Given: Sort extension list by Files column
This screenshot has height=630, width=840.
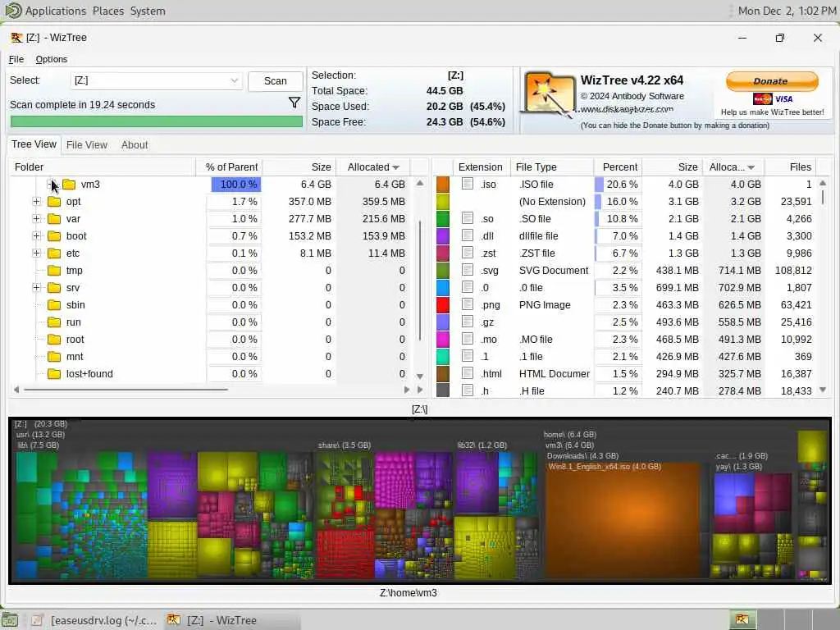Looking at the screenshot, I should 790,167.
